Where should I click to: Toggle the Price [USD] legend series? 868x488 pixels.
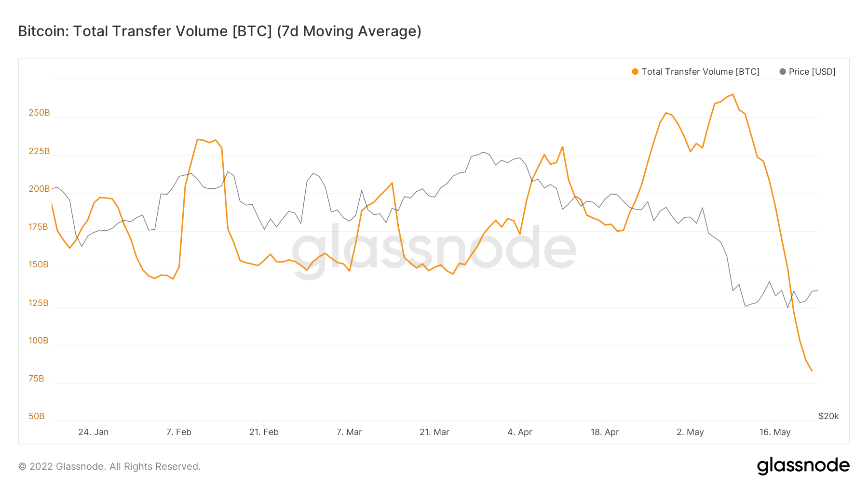(812, 72)
